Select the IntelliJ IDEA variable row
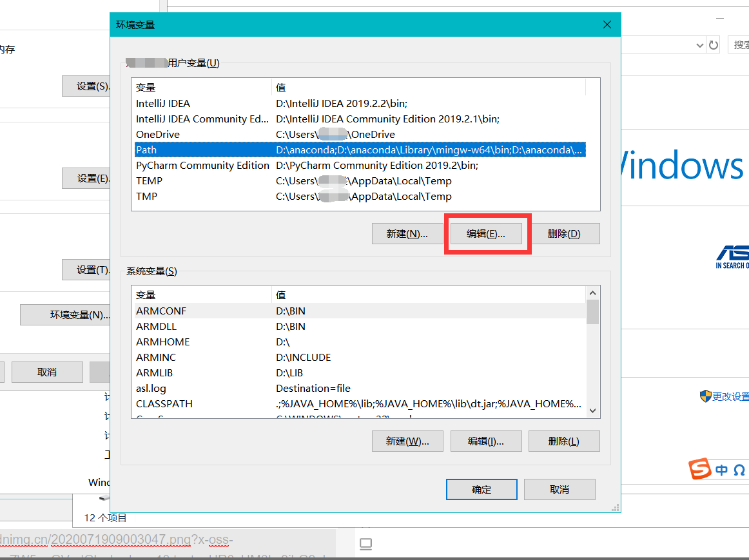Image resolution: width=749 pixels, height=560 pixels. 360,103
